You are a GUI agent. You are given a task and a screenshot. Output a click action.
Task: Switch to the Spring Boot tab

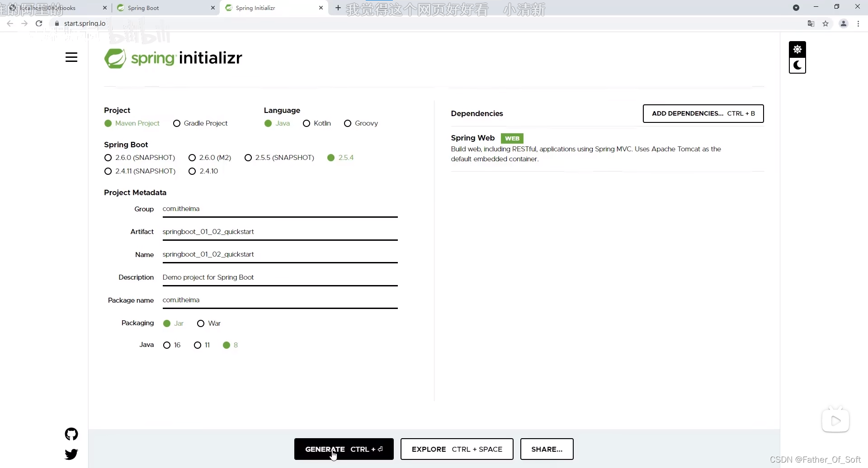(x=165, y=8)
